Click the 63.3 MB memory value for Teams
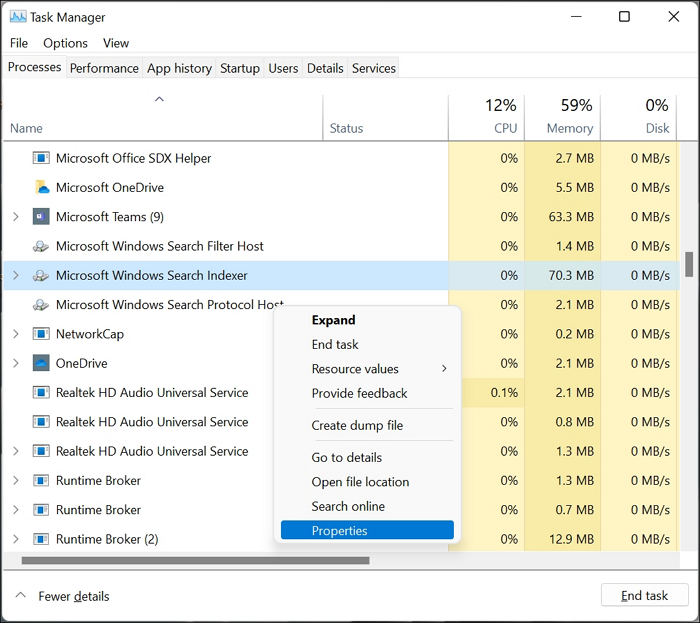This screenshot has height=623, width=700. pyautogui.click(x=571, y=217)
